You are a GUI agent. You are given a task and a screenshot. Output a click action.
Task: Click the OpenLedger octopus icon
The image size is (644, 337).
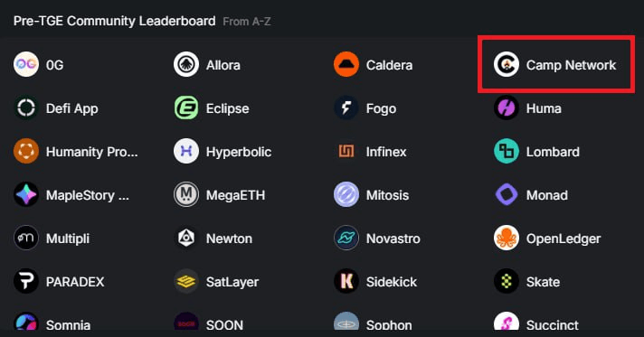(x=507, y=239)
